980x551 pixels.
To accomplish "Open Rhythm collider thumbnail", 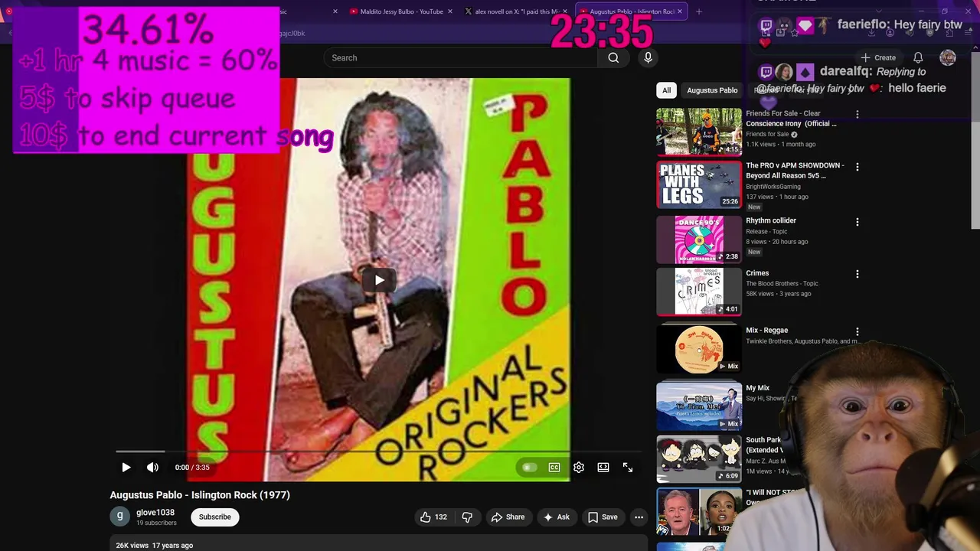I will (699, 240).
